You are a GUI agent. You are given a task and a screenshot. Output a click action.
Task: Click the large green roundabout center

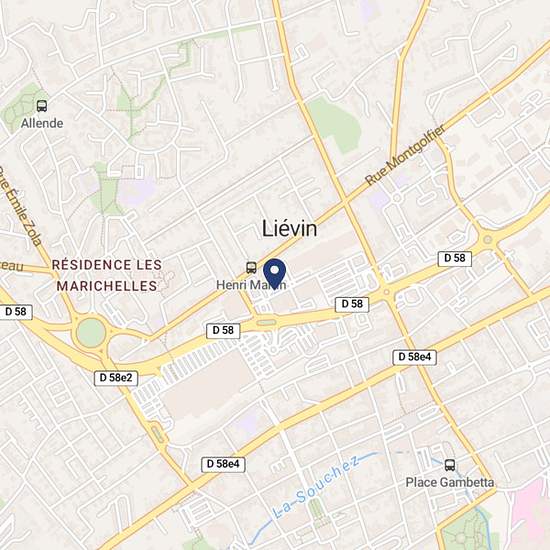click(91, 333)
